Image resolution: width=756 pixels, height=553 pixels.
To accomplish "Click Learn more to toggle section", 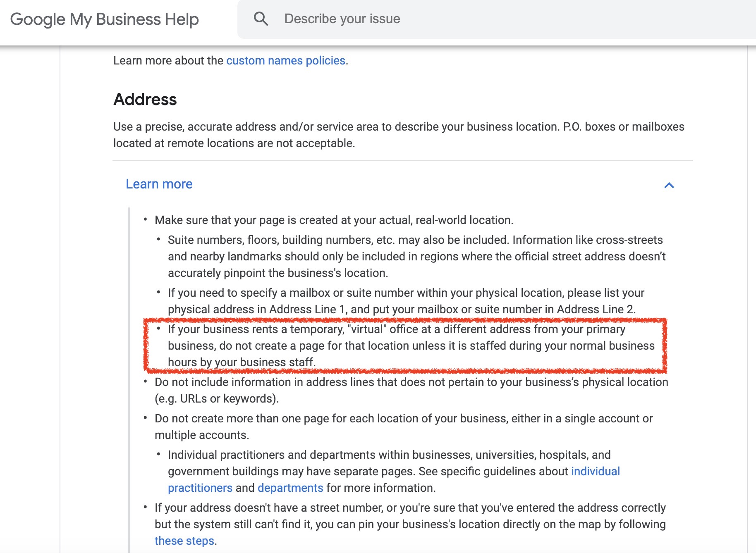I will pyautogui.click(x=159, y=184).
